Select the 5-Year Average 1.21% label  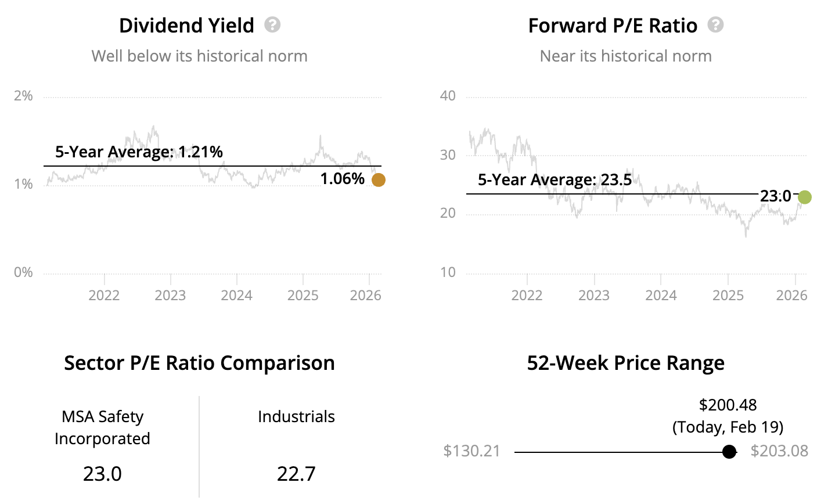[139, 152]
